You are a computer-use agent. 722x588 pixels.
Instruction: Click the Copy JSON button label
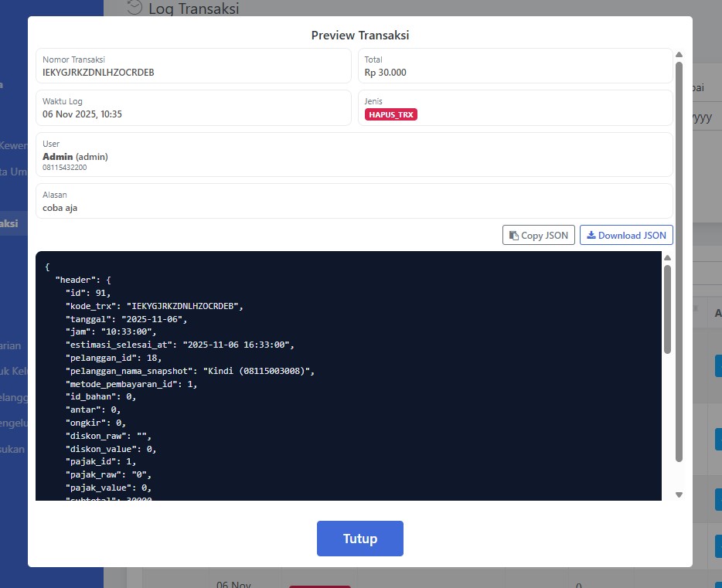544,236
